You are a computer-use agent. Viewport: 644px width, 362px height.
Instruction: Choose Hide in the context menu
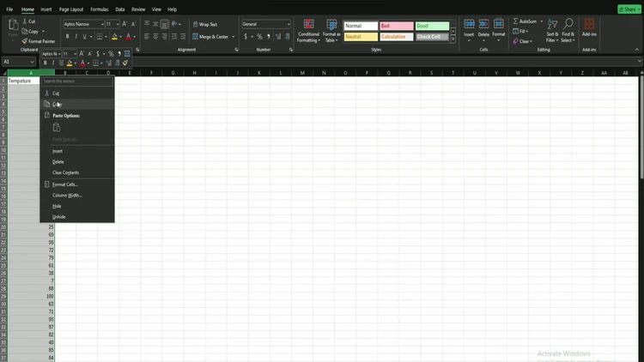[x=77, y=206]
